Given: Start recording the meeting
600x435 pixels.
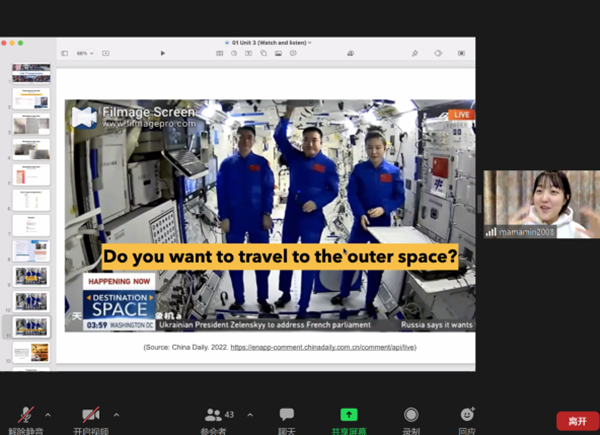Looking at the screenshot, I should [x=411, y=415].
